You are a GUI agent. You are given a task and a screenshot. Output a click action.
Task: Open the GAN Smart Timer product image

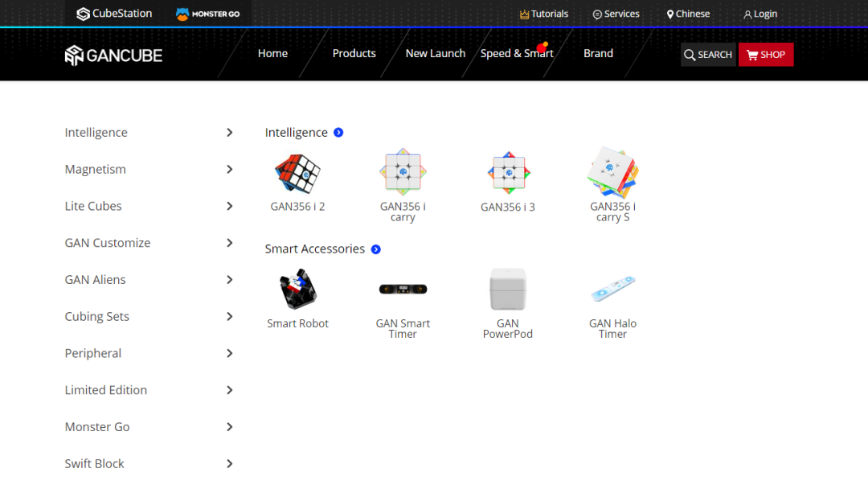tap(403, 289)
